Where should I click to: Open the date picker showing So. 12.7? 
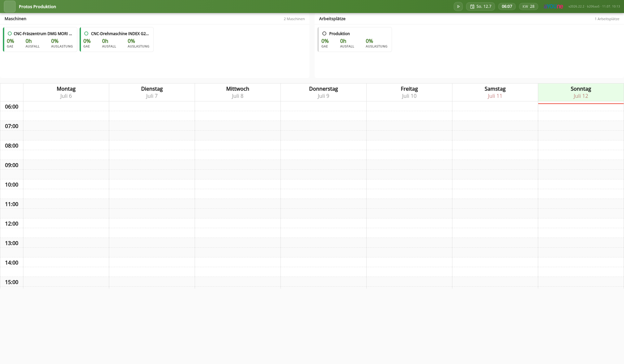(480, 6)
